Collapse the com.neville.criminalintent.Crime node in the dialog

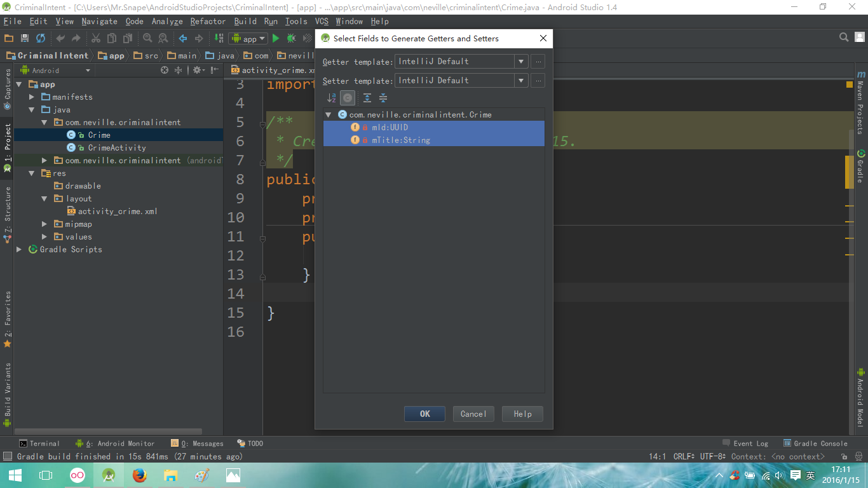point(329,115)
